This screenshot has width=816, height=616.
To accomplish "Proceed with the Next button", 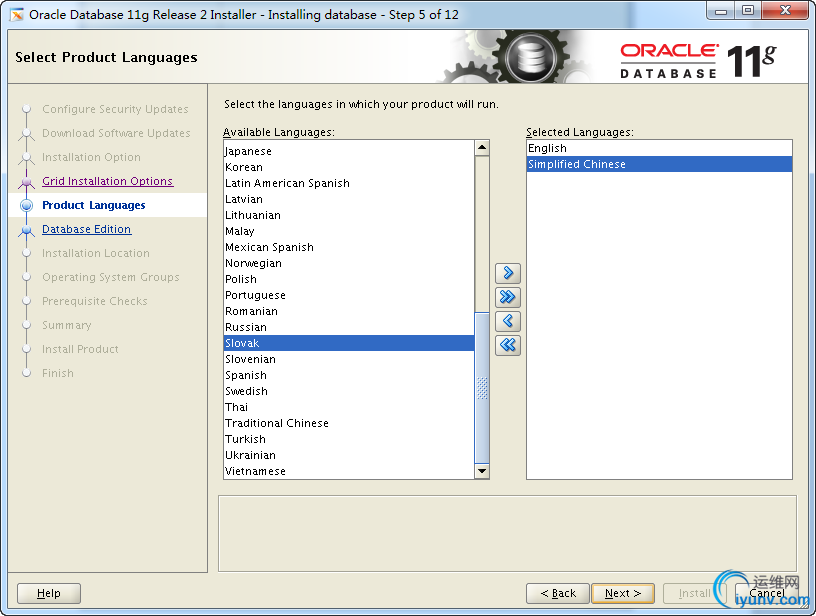I will click(x=623, y=593).
